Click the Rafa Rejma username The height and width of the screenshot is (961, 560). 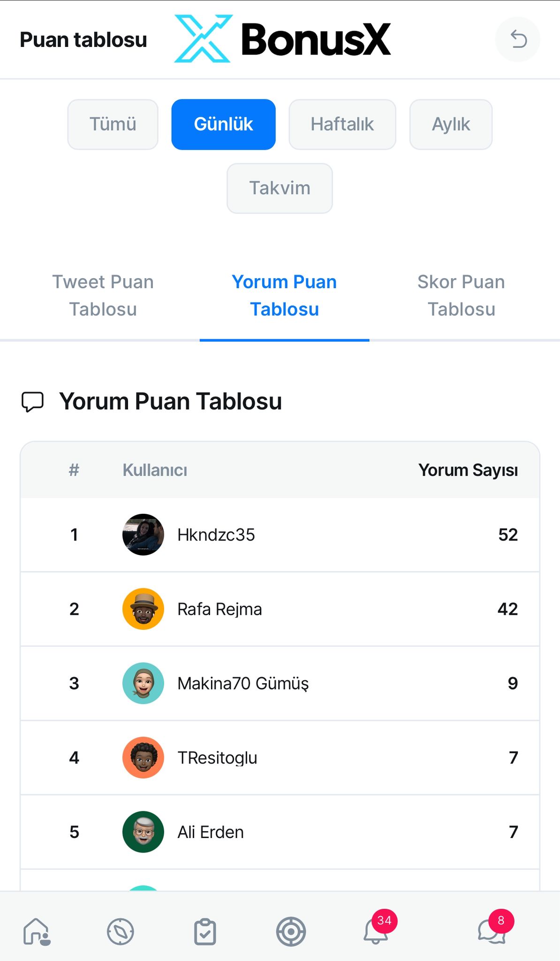click(x=219, y=609)
